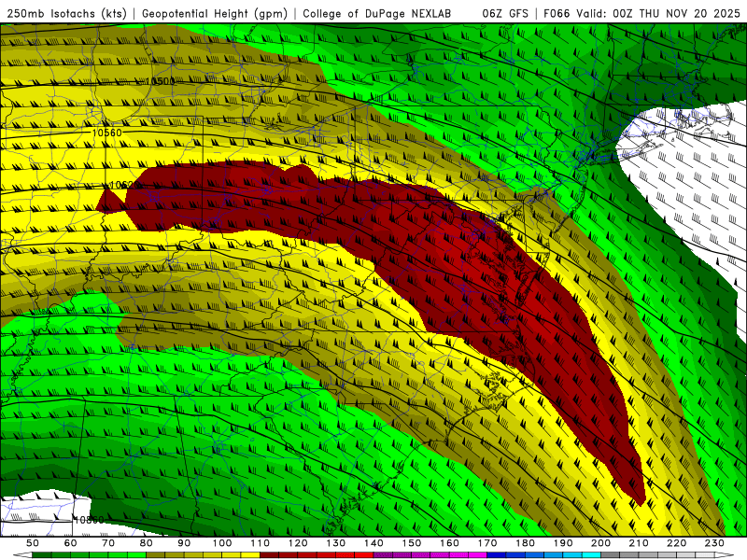Click the 70 value on the color scale
The image size is (747, 560).
(108, 543)
